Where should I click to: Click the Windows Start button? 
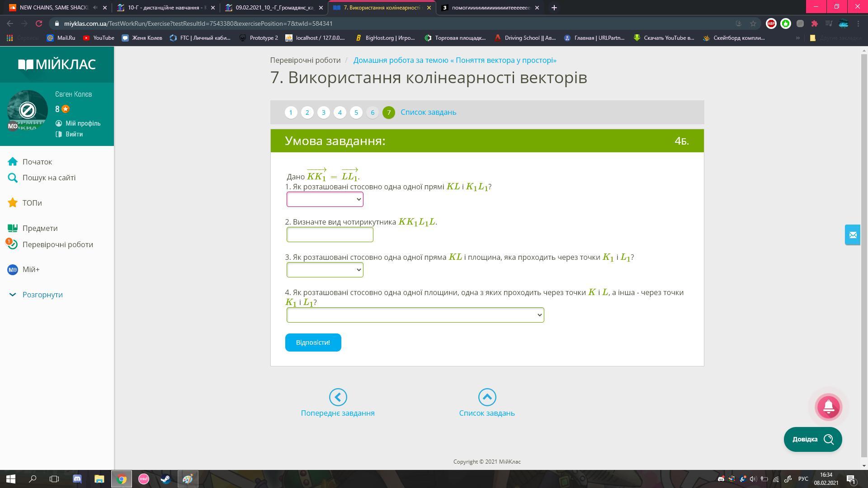[x=11, y=479]
